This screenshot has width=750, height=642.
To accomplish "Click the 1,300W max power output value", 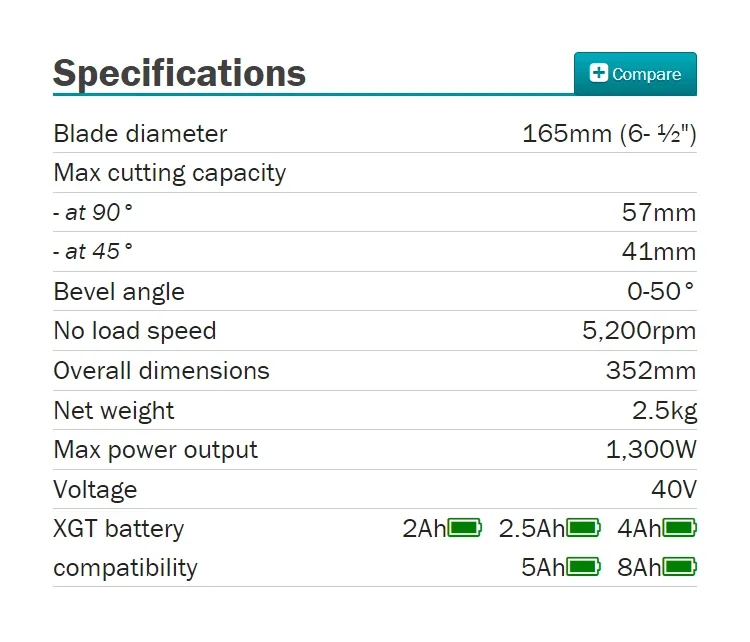I will click(x=651, y=450).
